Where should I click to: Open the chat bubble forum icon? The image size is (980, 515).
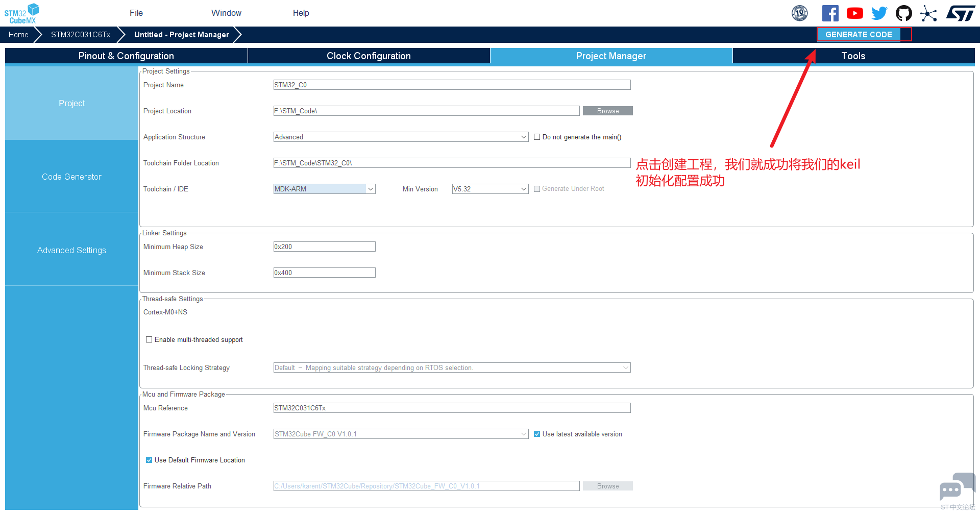pos(957,487)
